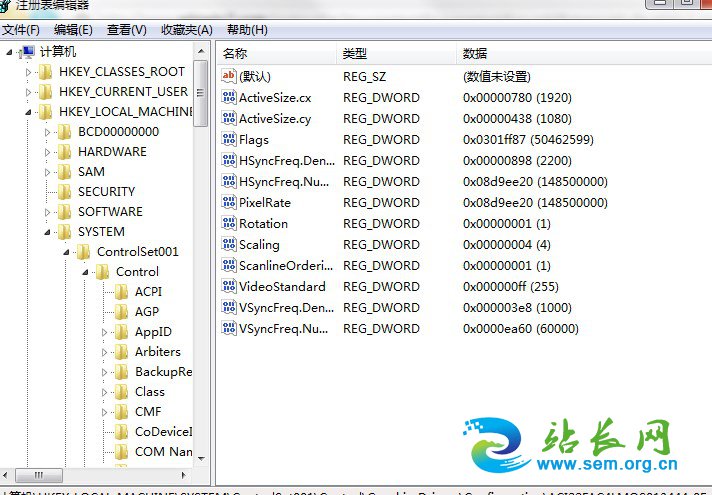Click the folder icon beside SECURITY key
Viewport: 712px width, 495px height.
point(64,192)
